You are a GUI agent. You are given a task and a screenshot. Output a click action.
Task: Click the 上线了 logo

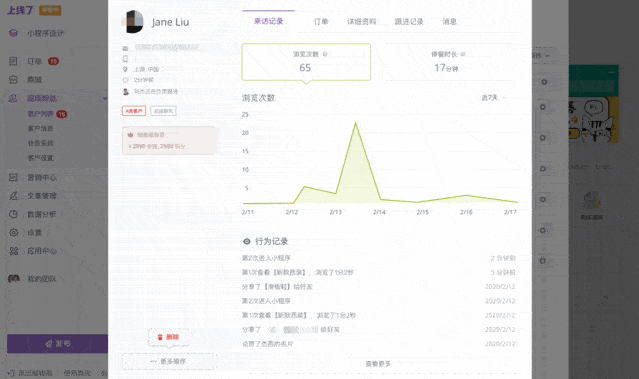(20, 10)
